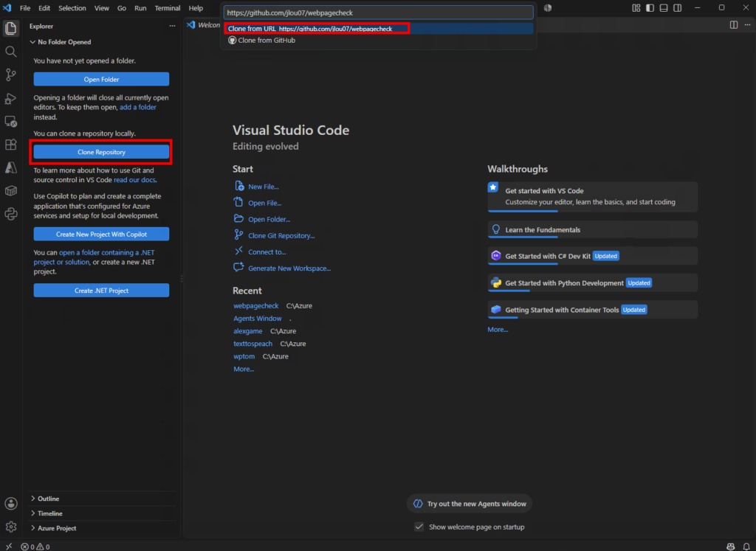Open the Remote Explorer view icon
This screenshot has width=756, height=551.
pyautogui.click(x=10, y=122)
